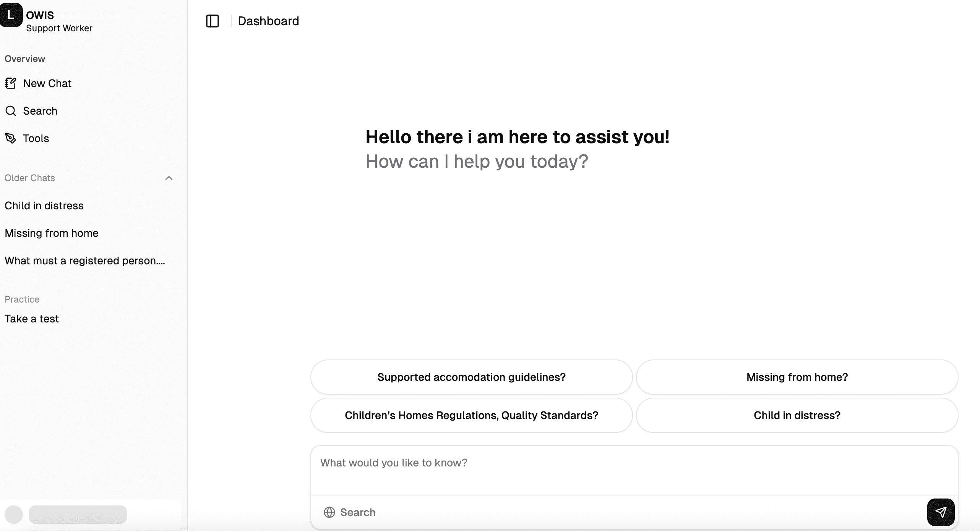Enable the Search mode in the message bar
The image size is (980, 531).
coord(357,512)
